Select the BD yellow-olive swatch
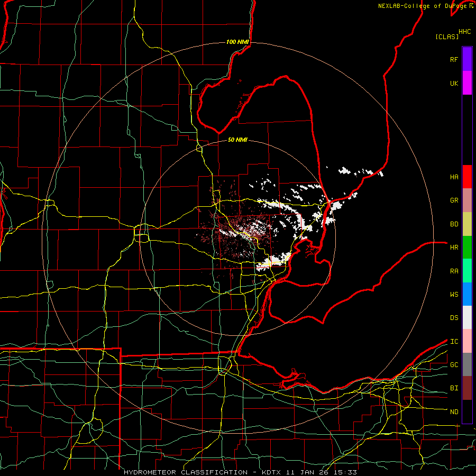 click(467, 224)
